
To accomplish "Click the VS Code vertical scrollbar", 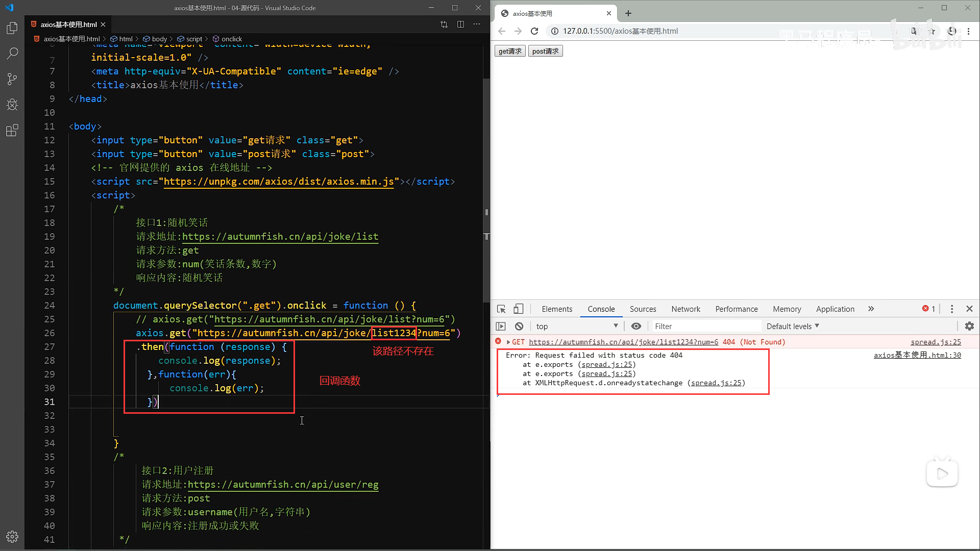I will (x=486, y=190).
